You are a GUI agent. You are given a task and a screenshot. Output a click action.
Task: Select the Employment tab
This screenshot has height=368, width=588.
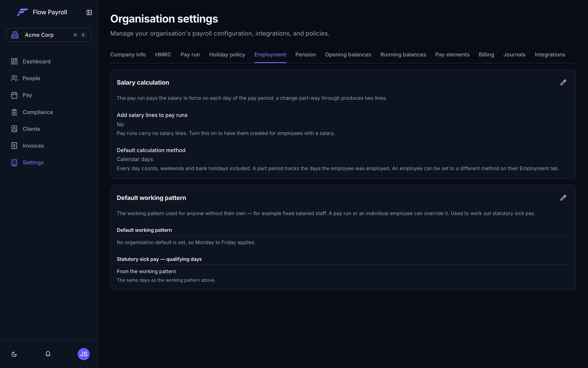270,55
